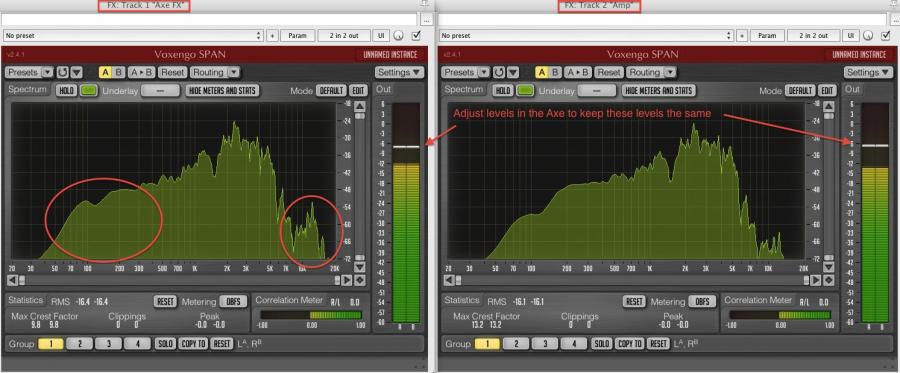Click Axe FX spectrum vertical range upper handle

pos(359,116)
